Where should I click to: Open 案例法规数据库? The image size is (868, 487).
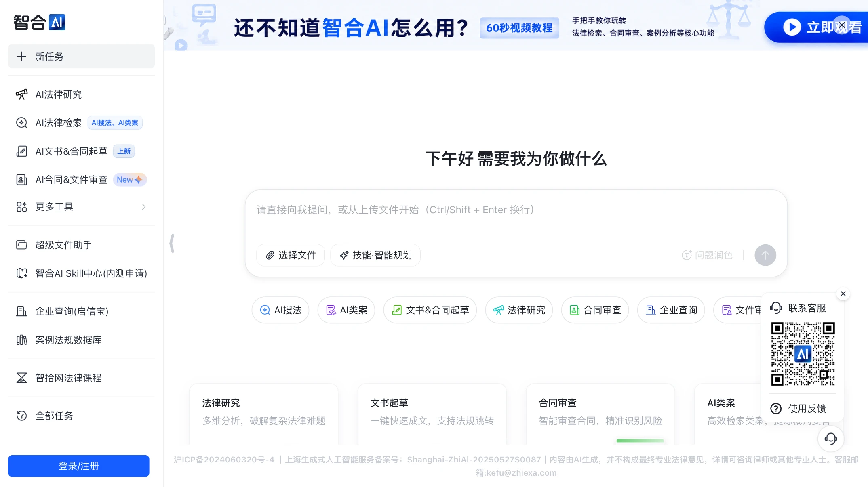(81, 340)
